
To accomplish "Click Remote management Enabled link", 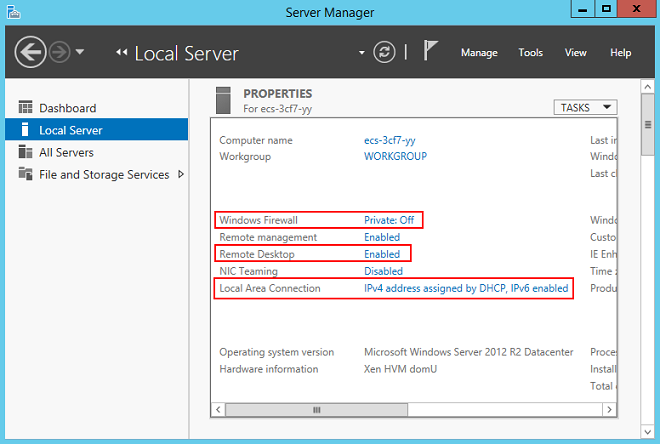I will click(x=382, y=237).
